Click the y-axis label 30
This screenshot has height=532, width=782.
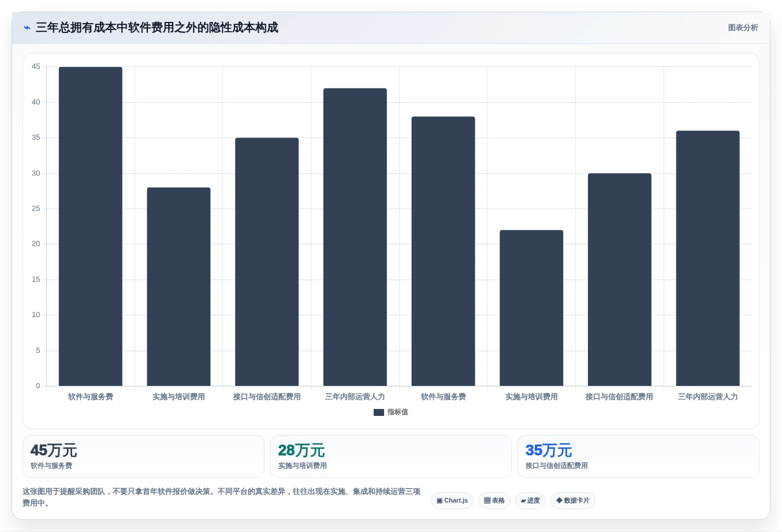pos(36,173)
